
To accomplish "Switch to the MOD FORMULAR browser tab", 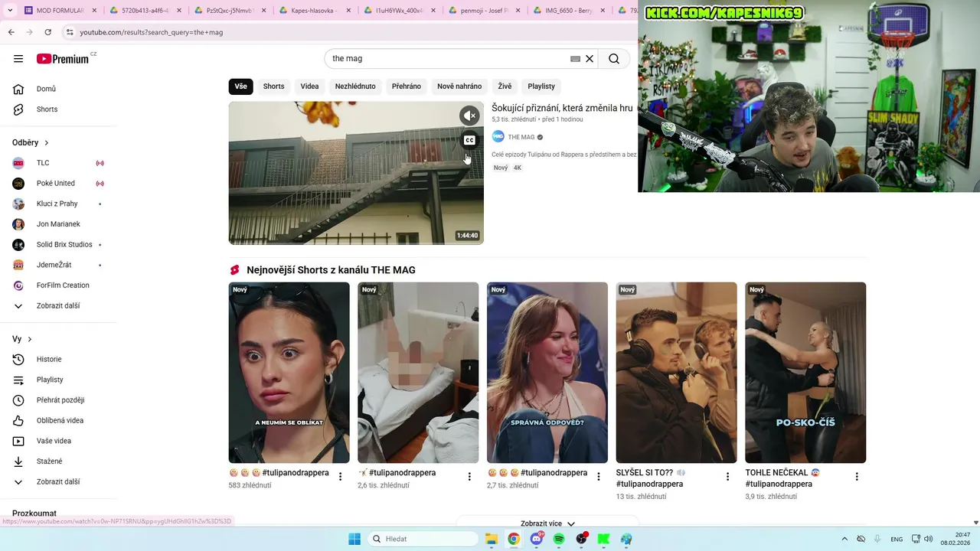I will (x=60, y=11).
